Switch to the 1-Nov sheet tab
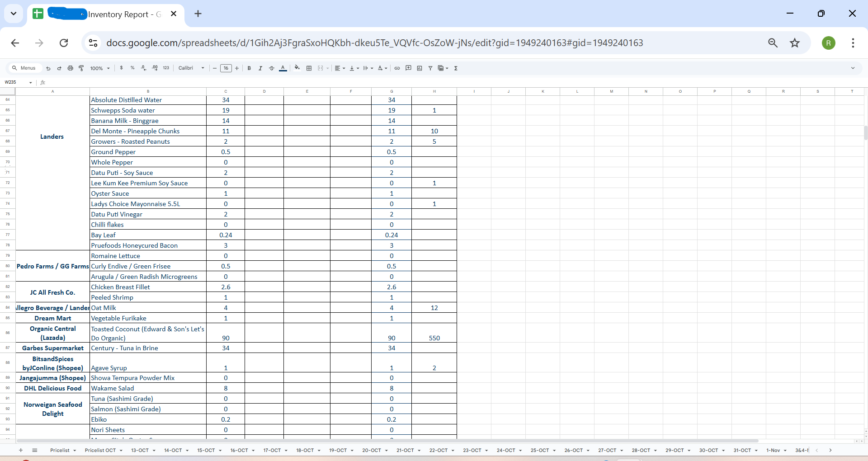 point(773,450)
